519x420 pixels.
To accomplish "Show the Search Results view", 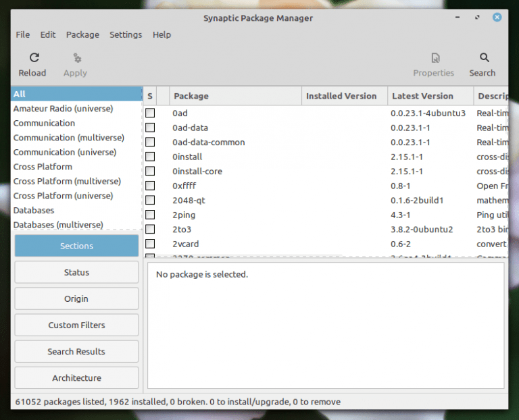I will pos(76,352).
